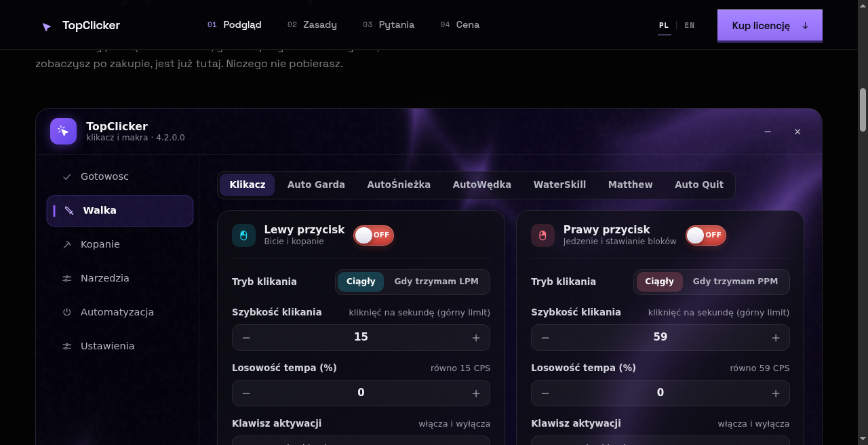Click right Losowość tempa value field
Screen dimensions: 868x445
[660, 393]
